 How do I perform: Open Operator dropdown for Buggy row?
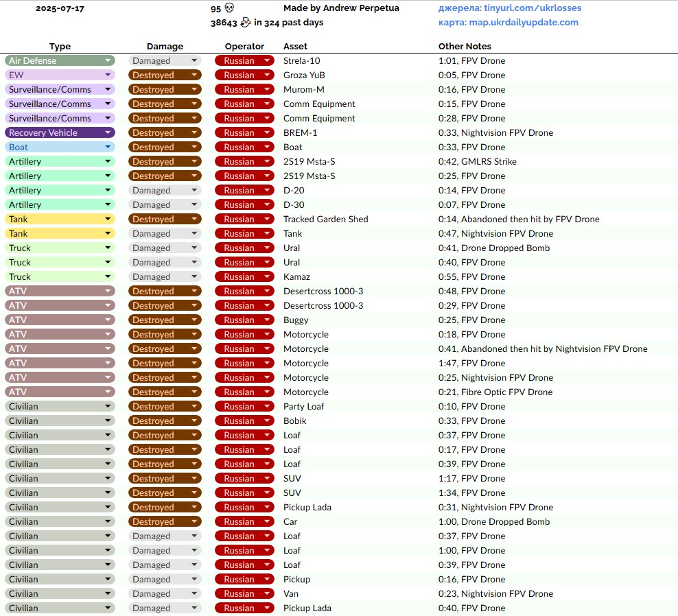point(244,320)
